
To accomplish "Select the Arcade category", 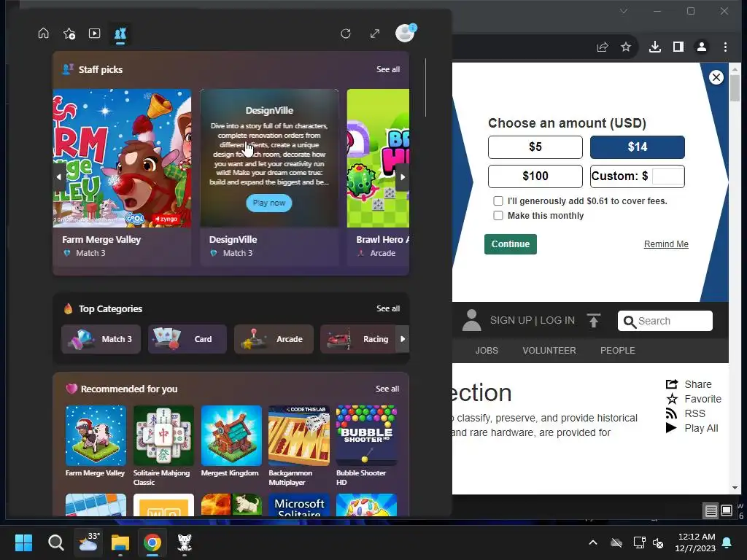I will (274, 339).
